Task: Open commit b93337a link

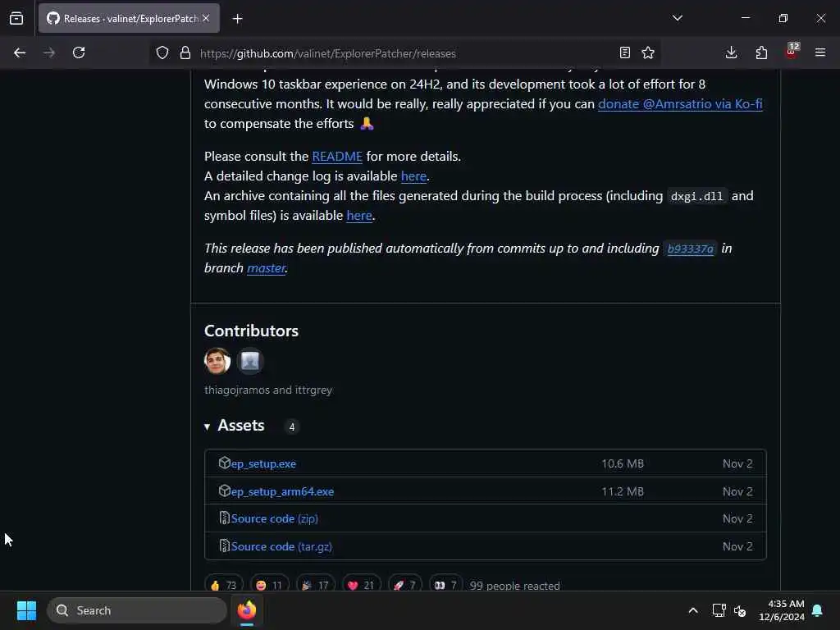Action: pos(690,249)
